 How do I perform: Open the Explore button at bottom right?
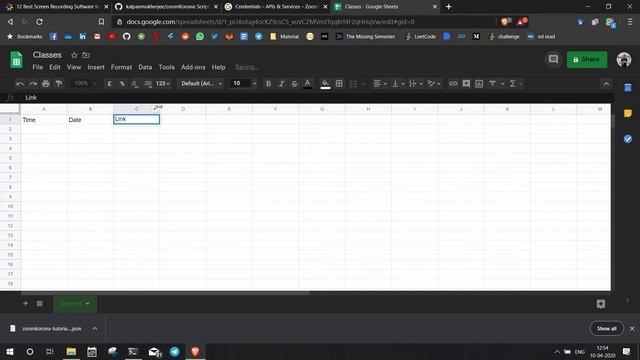coord(600,304)
